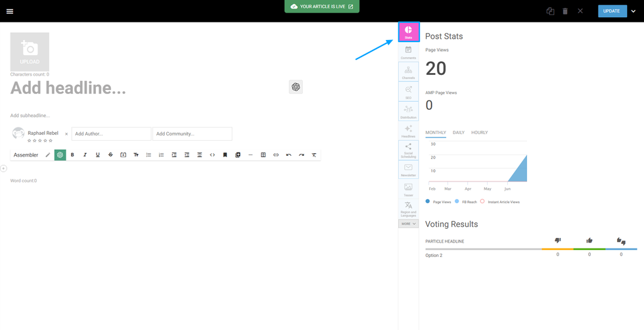
Task: Toggle italic formatting in editor toolbar
Action: coord(85,155)
